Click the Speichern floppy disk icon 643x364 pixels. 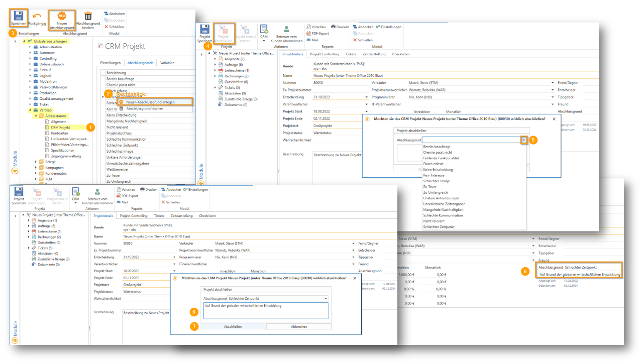click(x=19, y=16)
